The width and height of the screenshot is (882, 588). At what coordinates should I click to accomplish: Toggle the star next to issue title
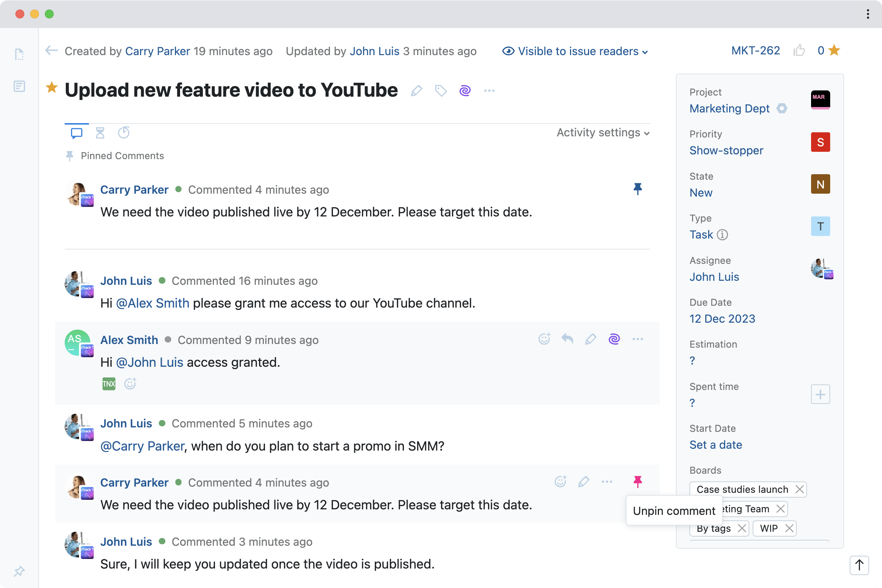[x=52, y=88]
